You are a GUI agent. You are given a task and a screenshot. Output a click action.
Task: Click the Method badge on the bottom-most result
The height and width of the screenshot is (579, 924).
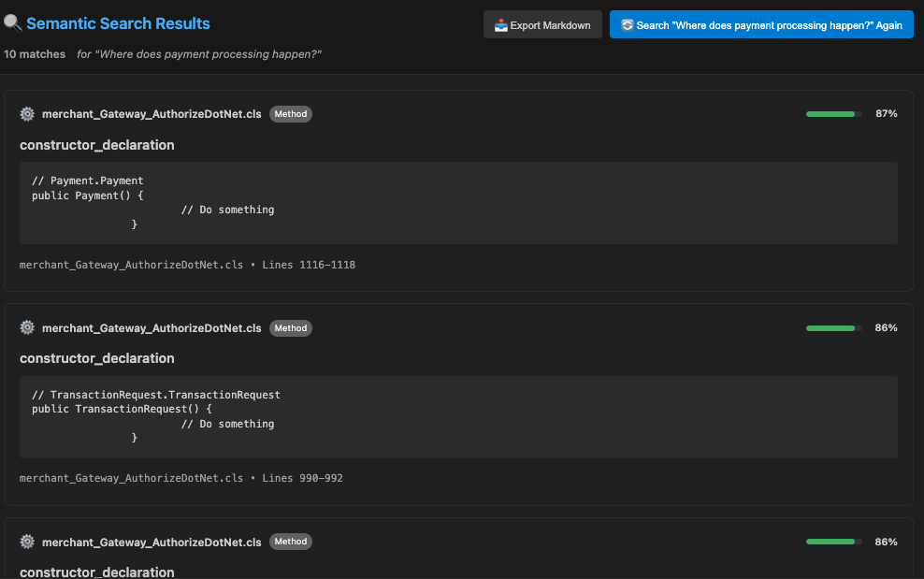[x=290, y=542]
